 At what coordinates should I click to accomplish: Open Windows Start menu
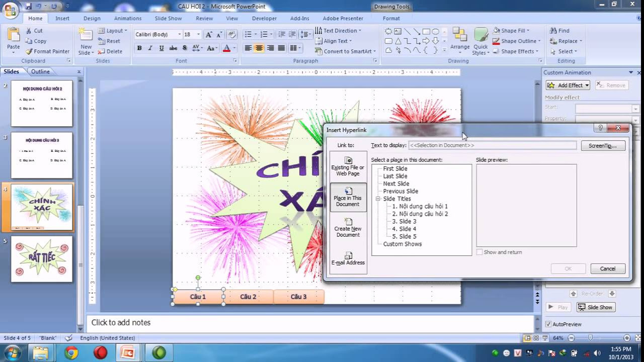coord(12,352)
